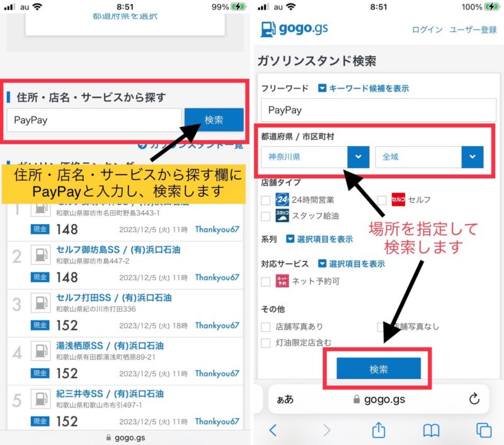Open the ログイン link
This screenshot has width=504, height=445.
[x=427, y=30]
